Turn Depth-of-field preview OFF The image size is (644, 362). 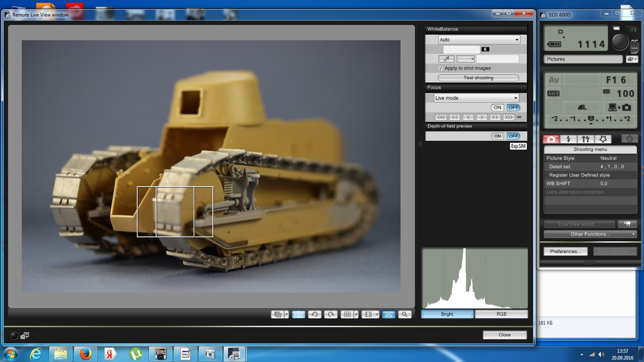tap(513, 136)
